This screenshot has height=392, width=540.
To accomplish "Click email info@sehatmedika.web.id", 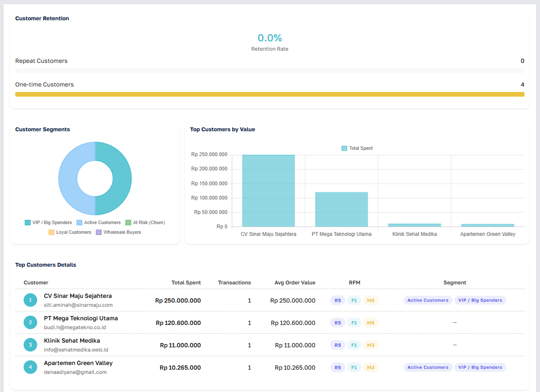I will pos(76,350).
